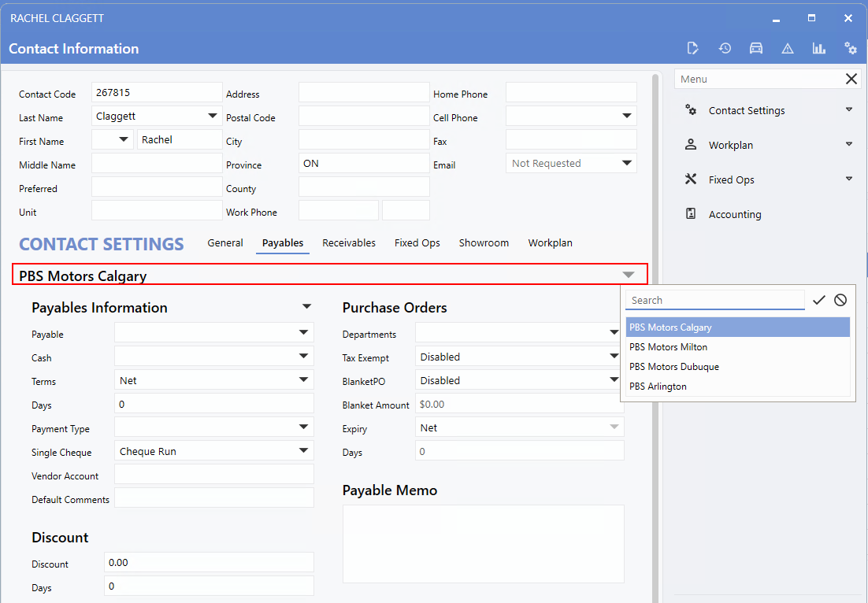Open the history clock icon
This screenshot has width=868, height=603.
pos(725,48)
